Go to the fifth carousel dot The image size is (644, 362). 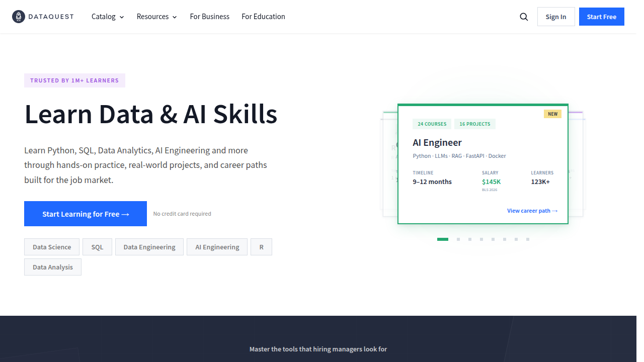click(x=493, y=239)
